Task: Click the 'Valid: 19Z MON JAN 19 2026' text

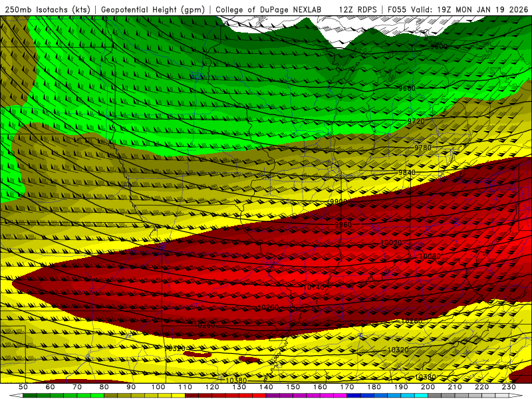Action: click(470, 9)
